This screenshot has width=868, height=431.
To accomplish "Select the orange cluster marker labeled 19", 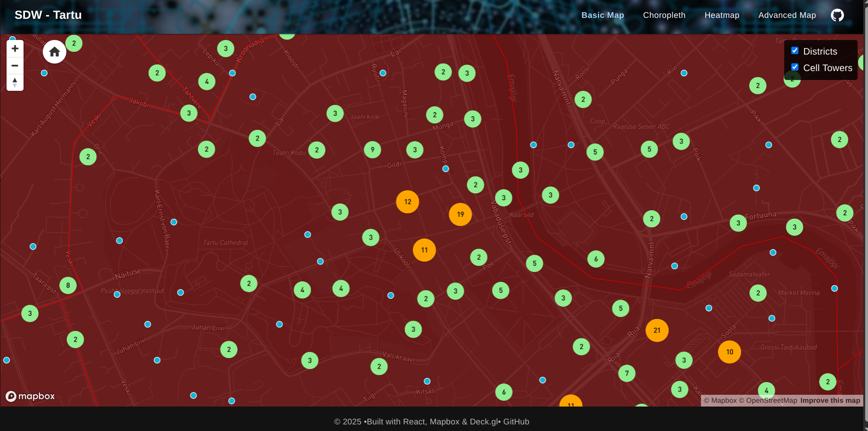I will pyautogui.click(x=460, y=214).
